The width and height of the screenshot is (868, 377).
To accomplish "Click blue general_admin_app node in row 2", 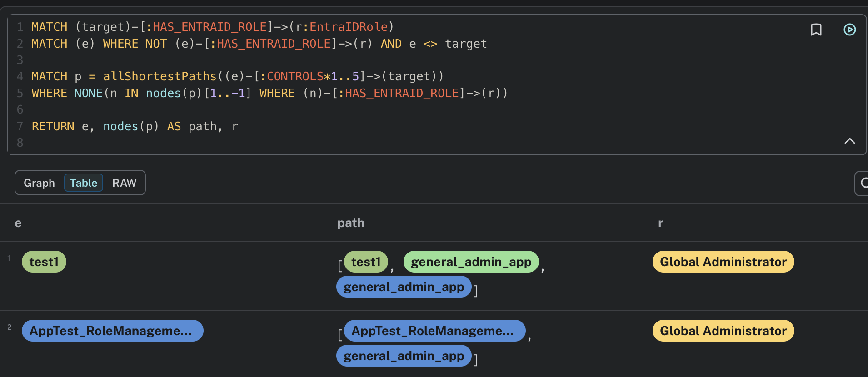I will [404, 356].
